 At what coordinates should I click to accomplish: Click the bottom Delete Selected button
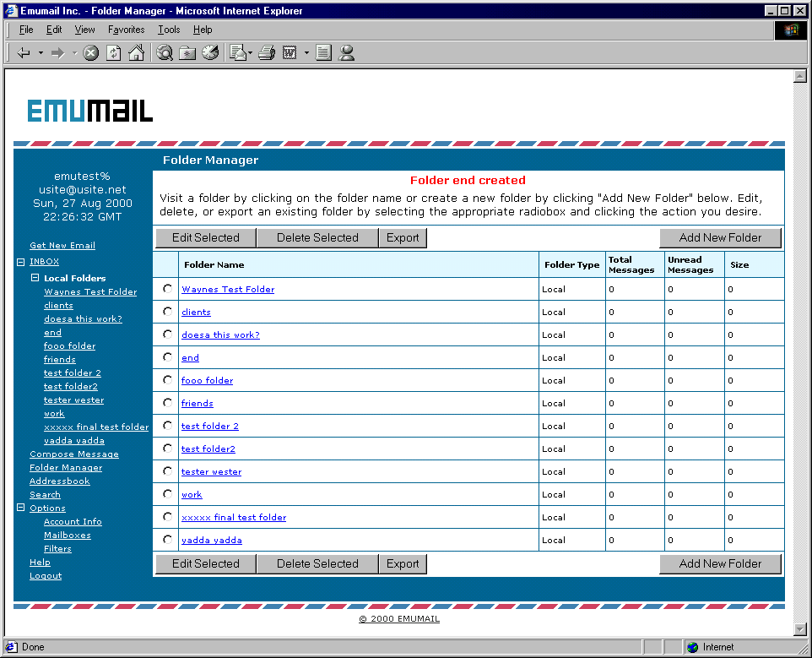[x=317, y=563]
